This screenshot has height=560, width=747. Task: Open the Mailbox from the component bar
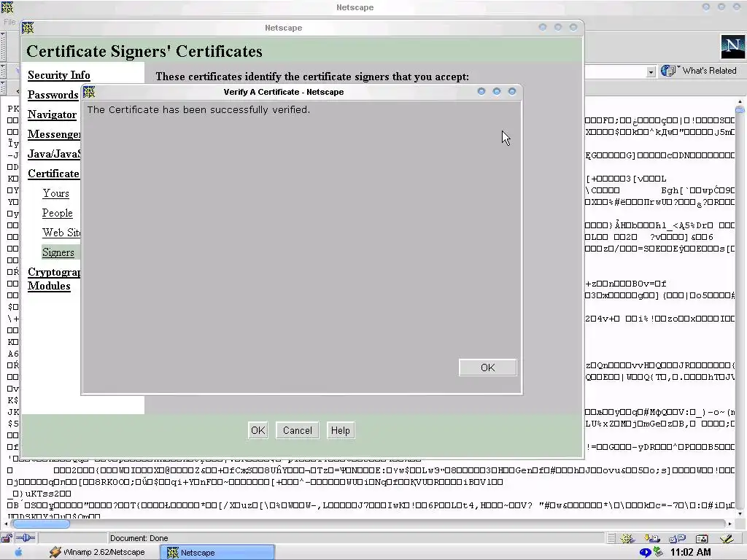(x=651, y=539)
